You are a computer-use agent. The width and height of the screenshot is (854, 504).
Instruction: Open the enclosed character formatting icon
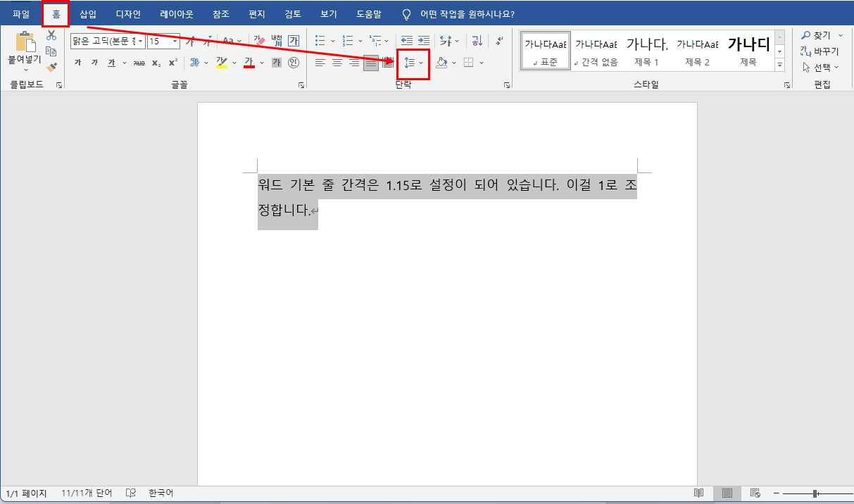(x=294, y=62)
